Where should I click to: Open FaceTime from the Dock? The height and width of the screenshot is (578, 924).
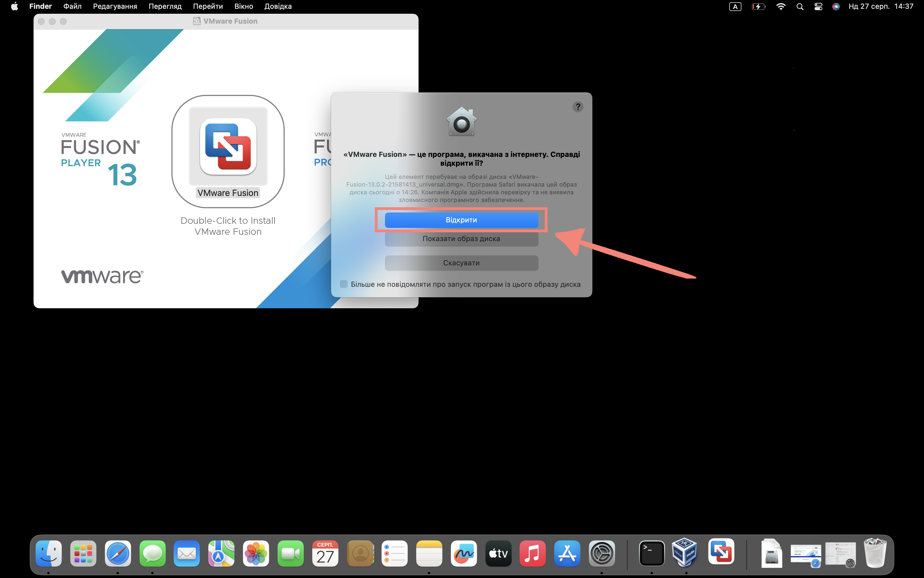(291, 553)
